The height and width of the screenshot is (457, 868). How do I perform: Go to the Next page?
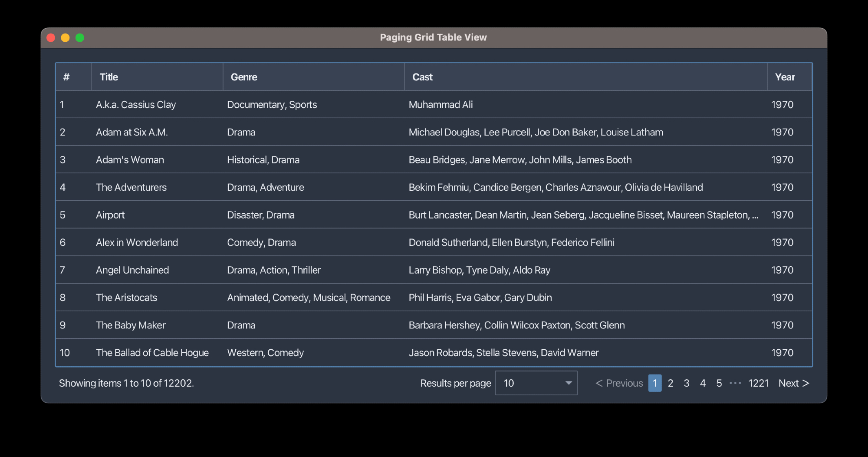click(x=793, y=383)
